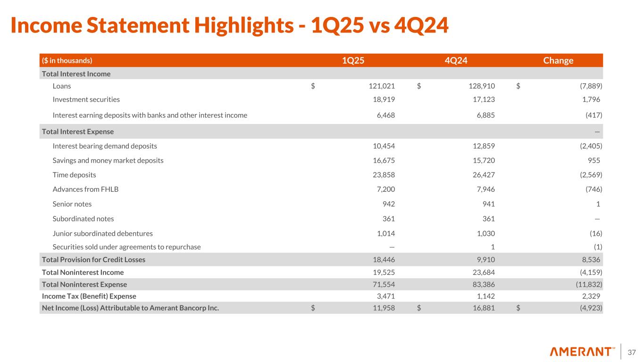Click the Total Noninterest Expense label
The width and height of the screenshot is (644, 362).
84,285
